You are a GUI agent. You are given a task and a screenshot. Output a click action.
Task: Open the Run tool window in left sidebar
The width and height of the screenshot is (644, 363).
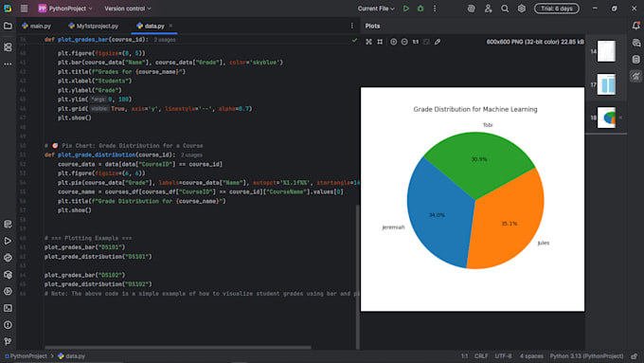click(x=8, y=241)
